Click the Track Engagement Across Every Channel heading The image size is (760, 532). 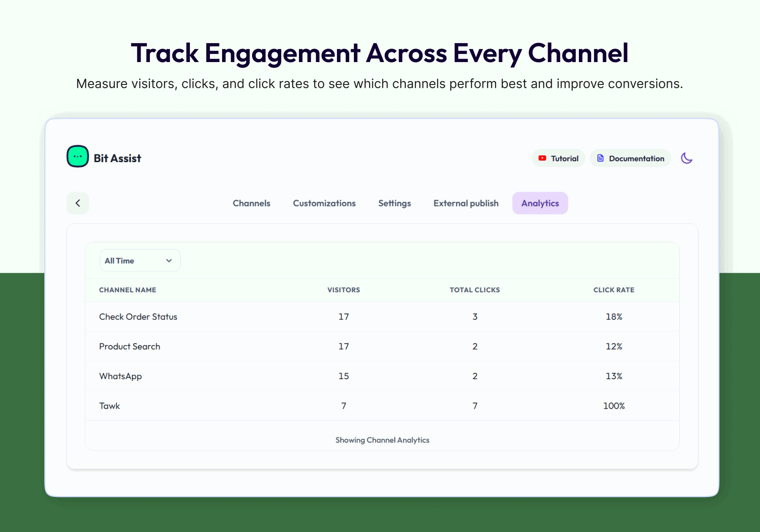380,53
